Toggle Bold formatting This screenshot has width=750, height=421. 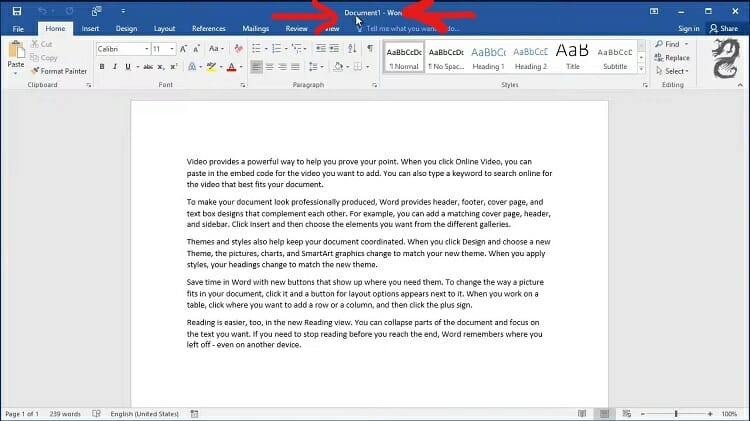(102, 67)
